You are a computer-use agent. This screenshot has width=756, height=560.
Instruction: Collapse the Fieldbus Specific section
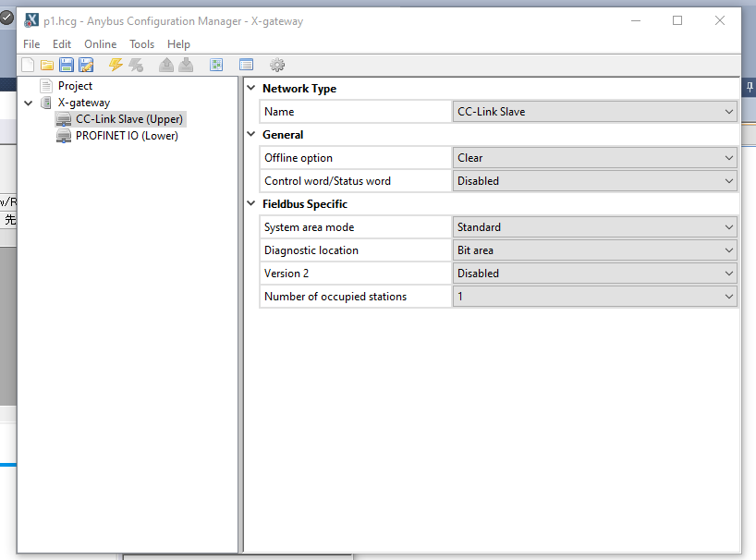pos(251,204)
